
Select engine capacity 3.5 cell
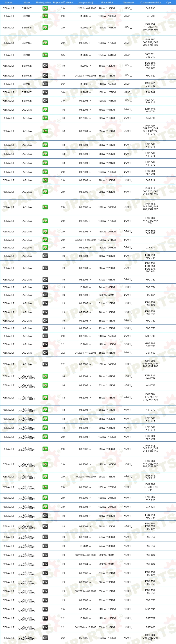coord(63,55)
